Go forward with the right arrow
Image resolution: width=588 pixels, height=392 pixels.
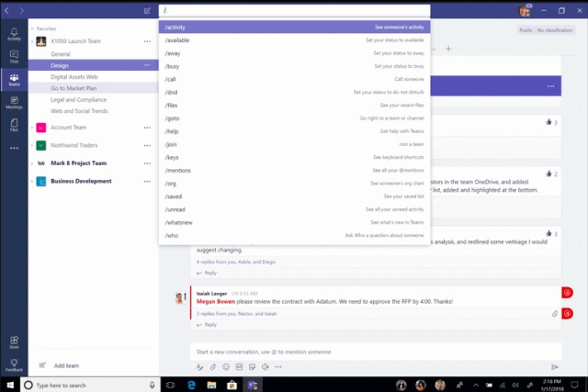click(22, 10)
